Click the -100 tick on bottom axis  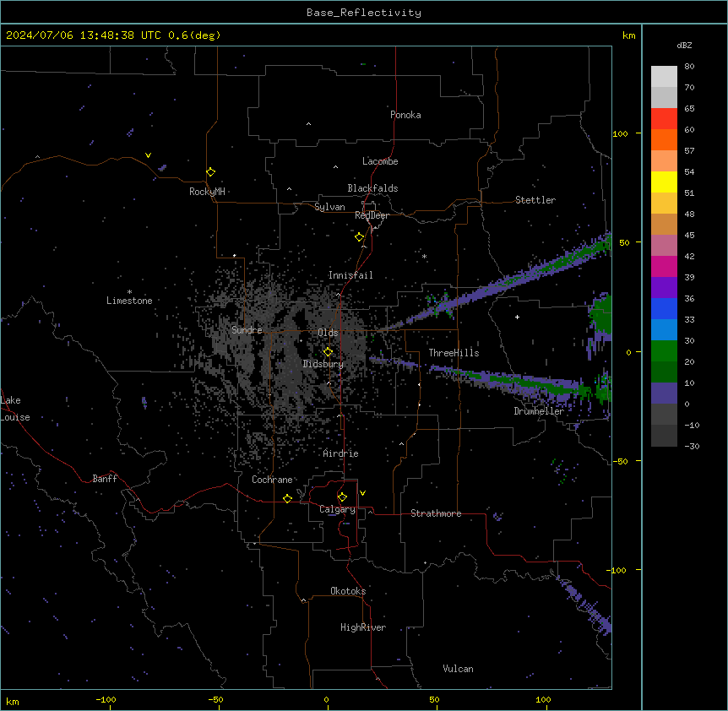[106, 699]
